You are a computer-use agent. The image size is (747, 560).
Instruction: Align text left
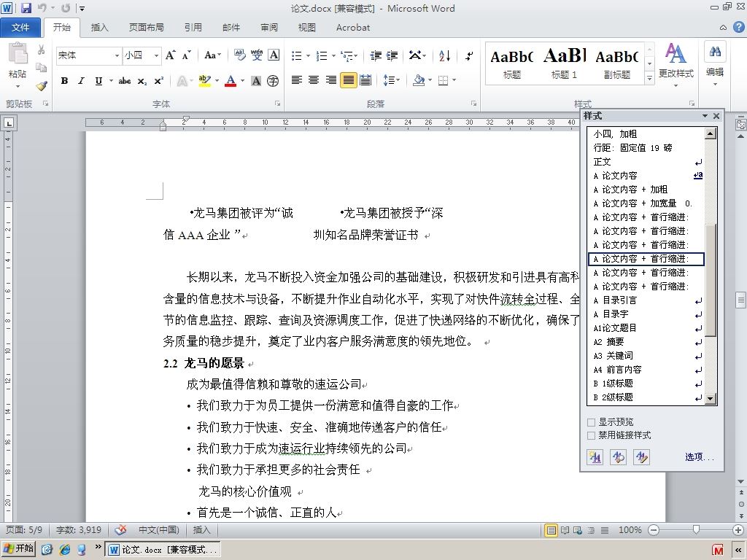[x=297, y=80]
